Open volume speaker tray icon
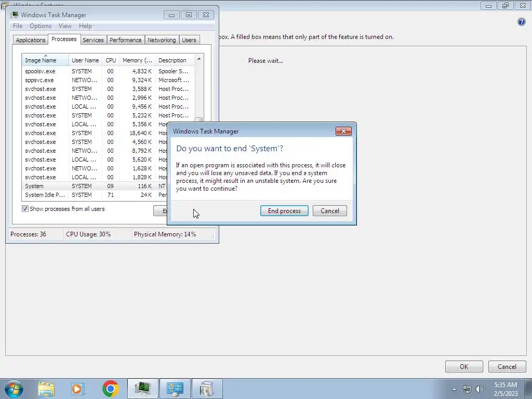Screen dimensions: 532x399 480,389
